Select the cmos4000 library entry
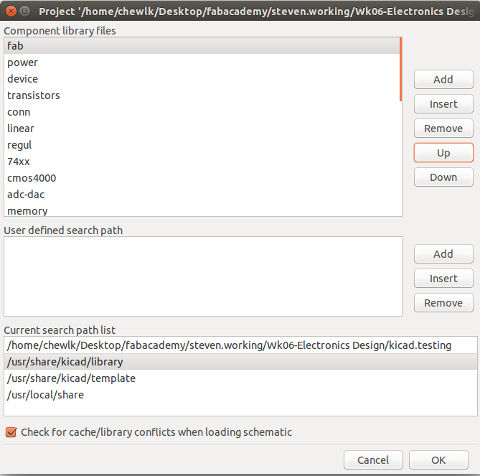This screenshot has width=480, height=476. pos(202,178)
